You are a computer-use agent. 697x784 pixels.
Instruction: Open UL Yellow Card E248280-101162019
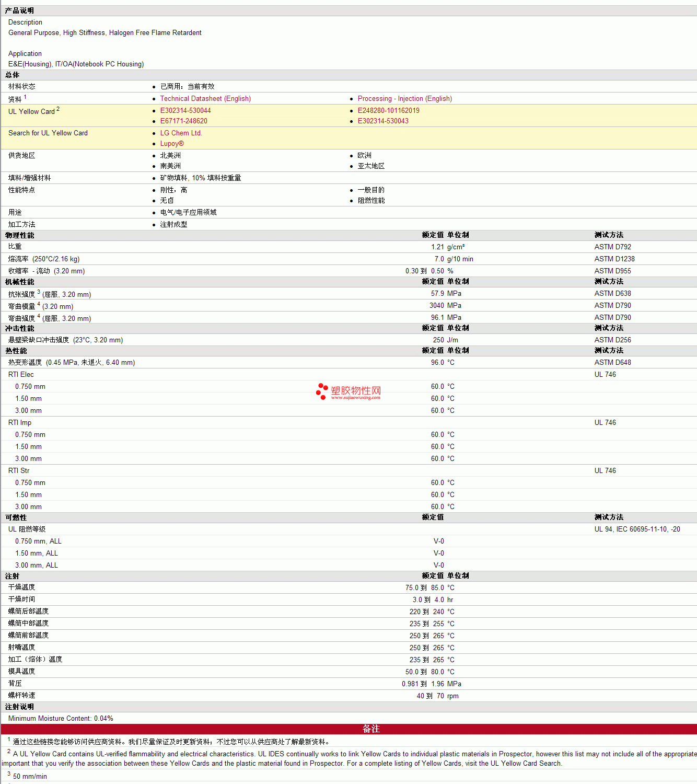click(388, 110)
